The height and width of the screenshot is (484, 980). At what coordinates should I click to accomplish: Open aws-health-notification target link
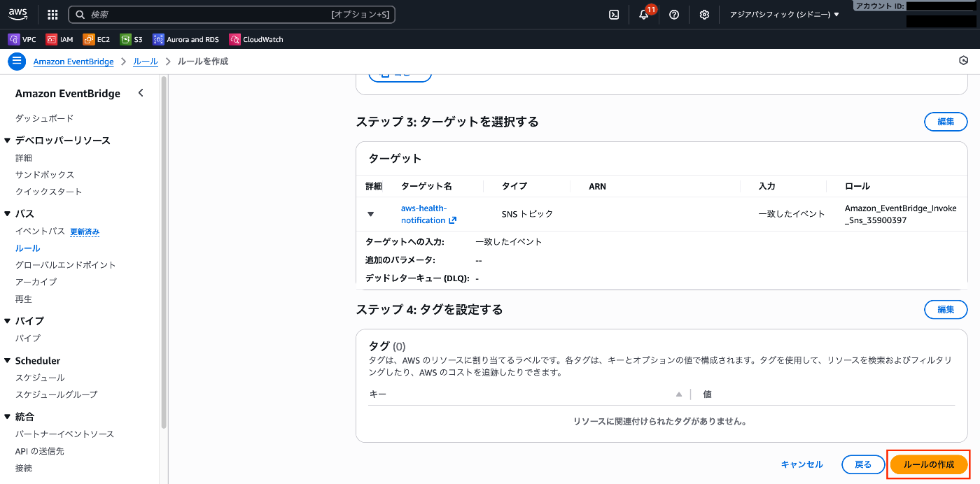[423, 214]
